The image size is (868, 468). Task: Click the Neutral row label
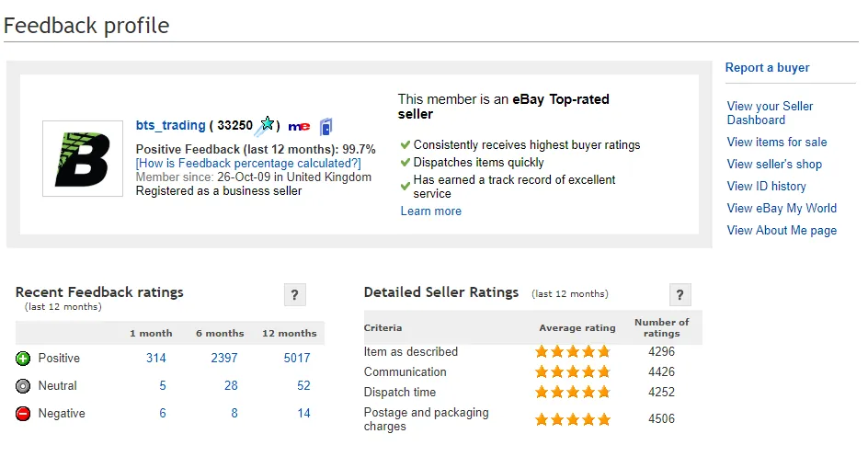click(58, 386)
